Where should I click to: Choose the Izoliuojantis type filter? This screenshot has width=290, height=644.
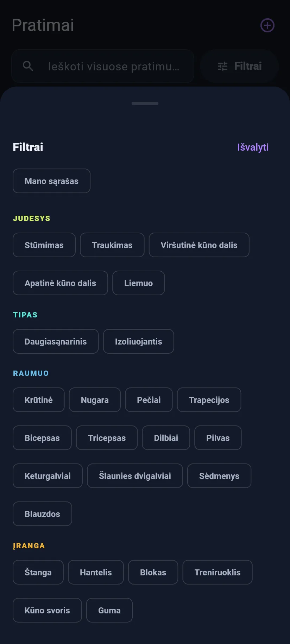point(139,341)
